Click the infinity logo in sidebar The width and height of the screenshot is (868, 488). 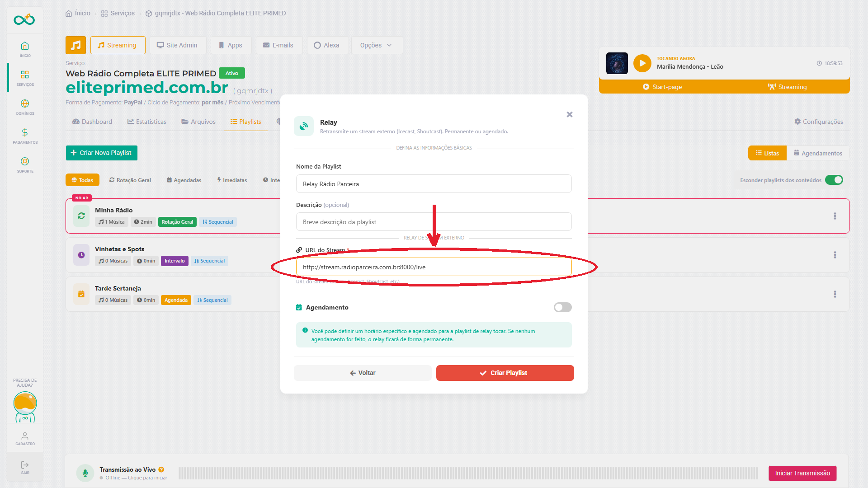[24, 19]
